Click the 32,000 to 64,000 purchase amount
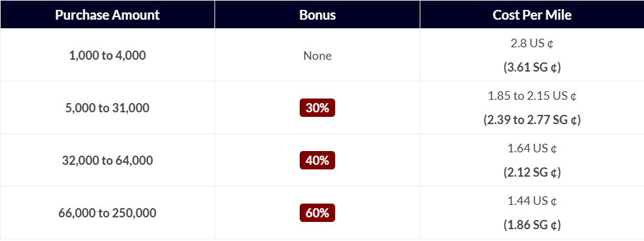The image size is (644, 241). 107,160
